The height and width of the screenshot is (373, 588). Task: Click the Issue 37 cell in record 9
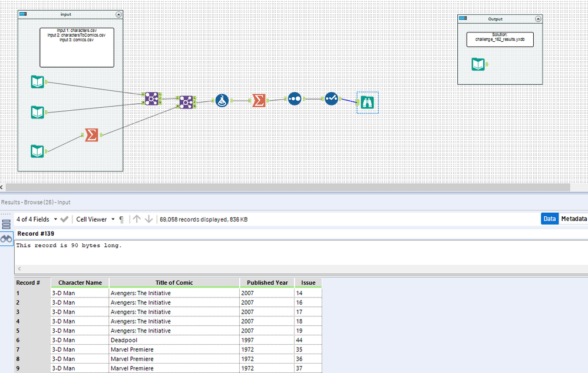coord(308,368)
